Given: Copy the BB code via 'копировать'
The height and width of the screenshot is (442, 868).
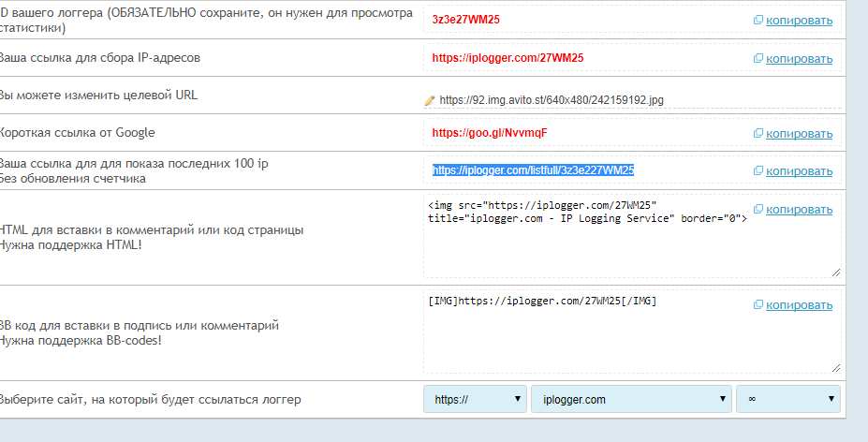Looking at the screenshot, I should (x=799, y=305).
